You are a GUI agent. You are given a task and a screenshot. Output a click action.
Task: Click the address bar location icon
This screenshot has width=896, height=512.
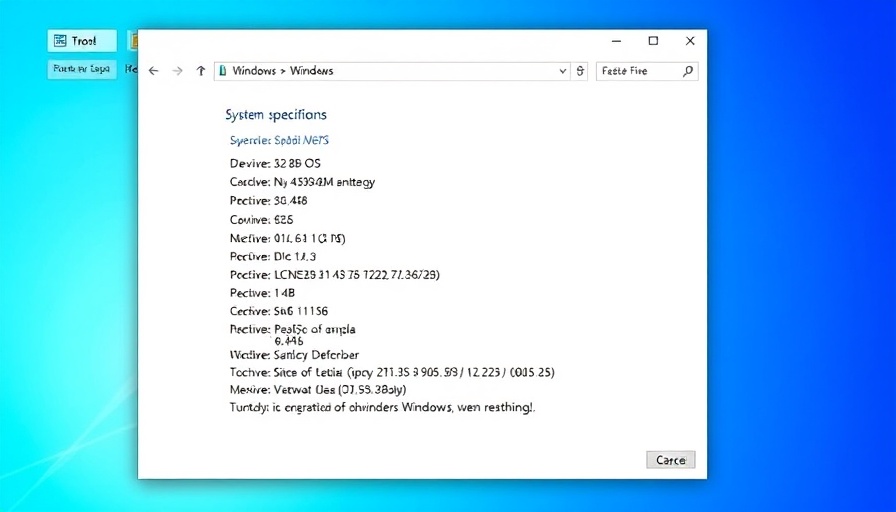coord(223,71)
